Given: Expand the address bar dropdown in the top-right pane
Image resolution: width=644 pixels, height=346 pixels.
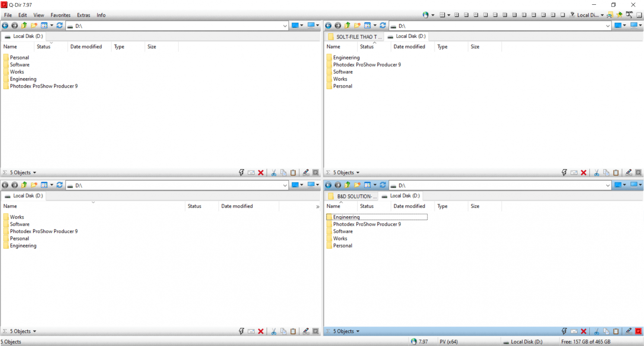Looking at the screenshot, I should point(608,26).
